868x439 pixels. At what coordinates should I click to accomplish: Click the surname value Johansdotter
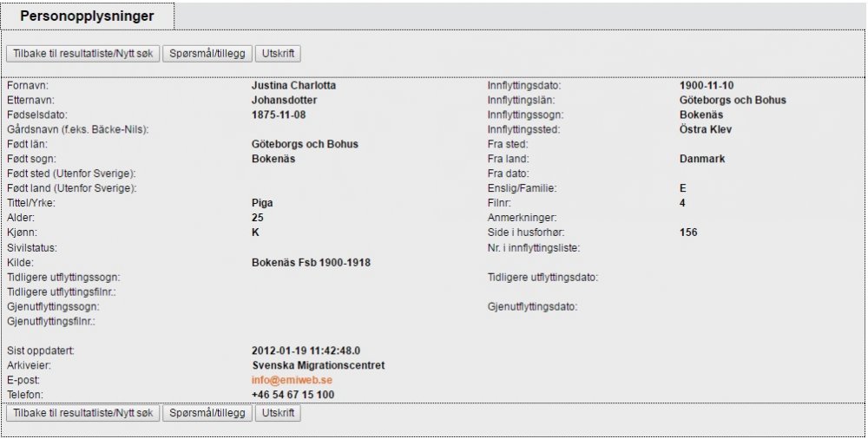284,101
